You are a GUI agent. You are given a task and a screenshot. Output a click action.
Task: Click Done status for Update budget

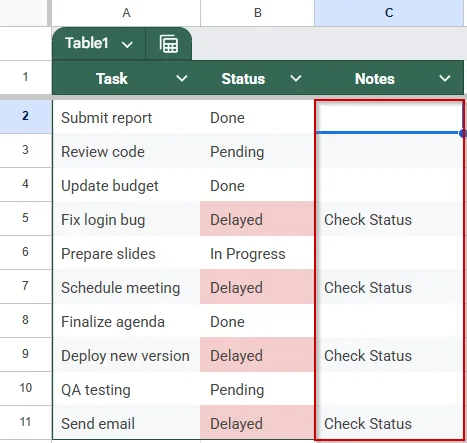[257, 185]
